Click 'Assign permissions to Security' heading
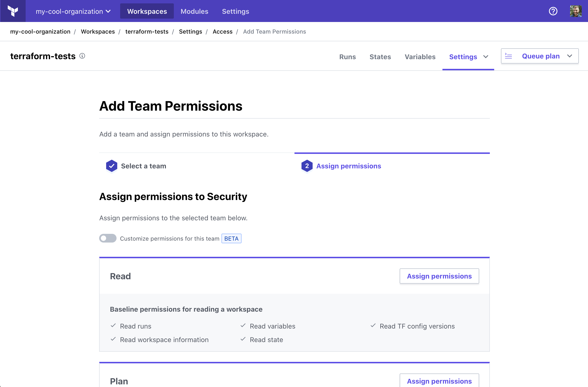588x387 pixels. [x=173, y=196]
